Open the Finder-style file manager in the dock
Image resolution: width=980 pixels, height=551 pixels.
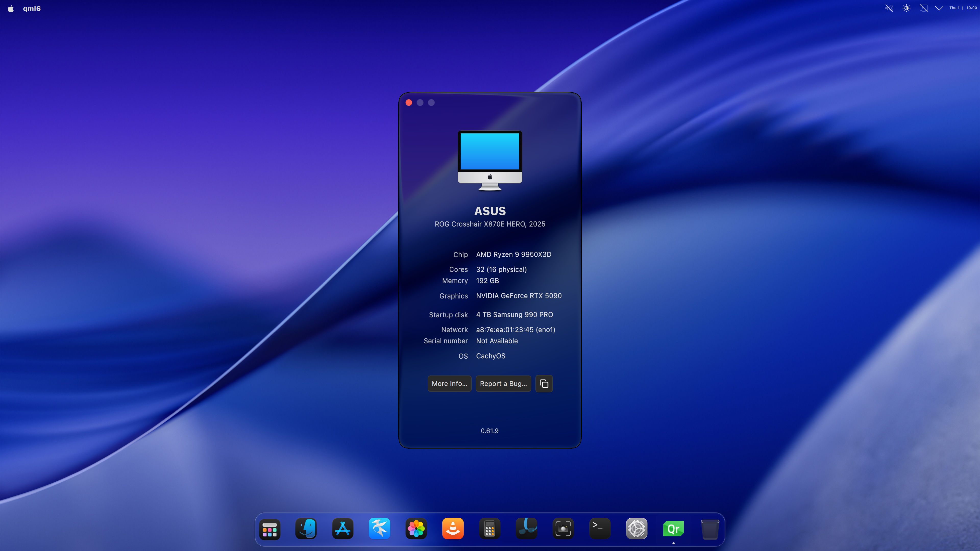(306, 529)
